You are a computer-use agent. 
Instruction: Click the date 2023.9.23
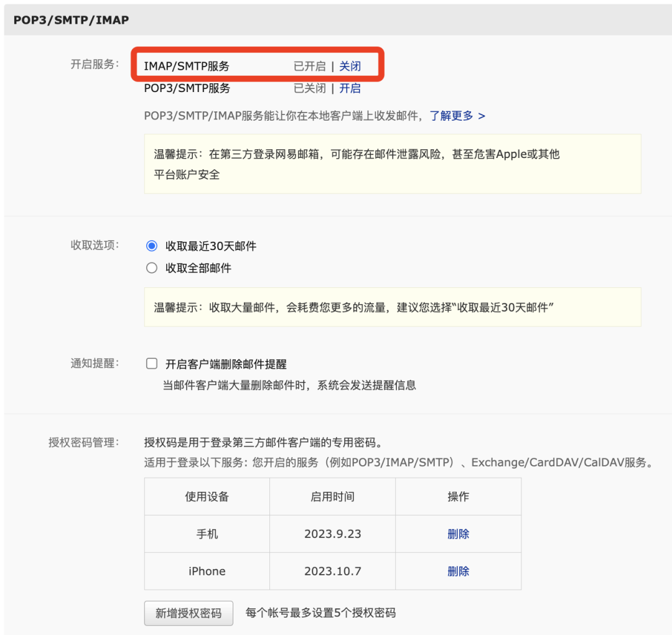click(x=332, y=534)
